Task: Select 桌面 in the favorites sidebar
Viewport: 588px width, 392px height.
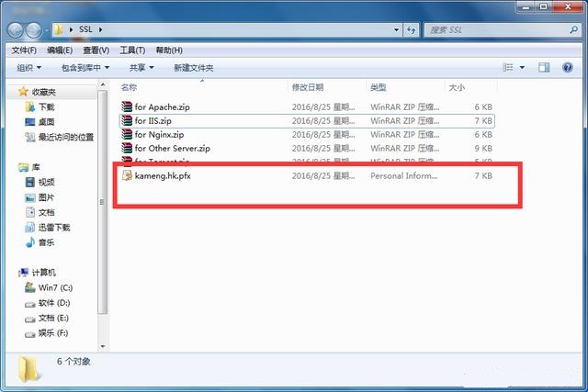Action: (x=46, y=122)
